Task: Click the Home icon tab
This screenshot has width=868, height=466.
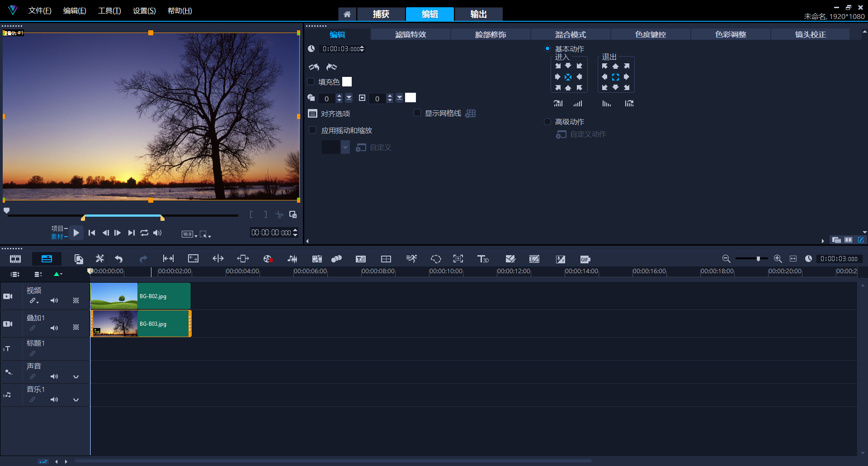Action: (x=347, y=14)
